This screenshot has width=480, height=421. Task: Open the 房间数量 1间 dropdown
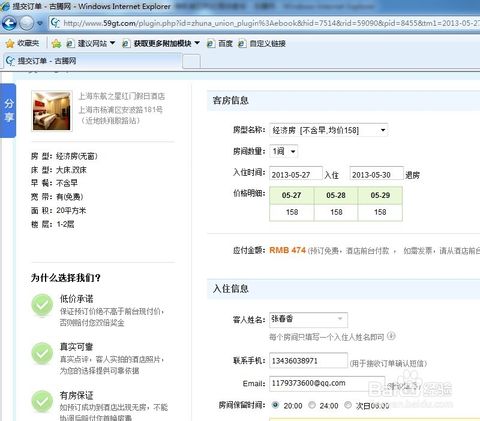click(284, 151)
